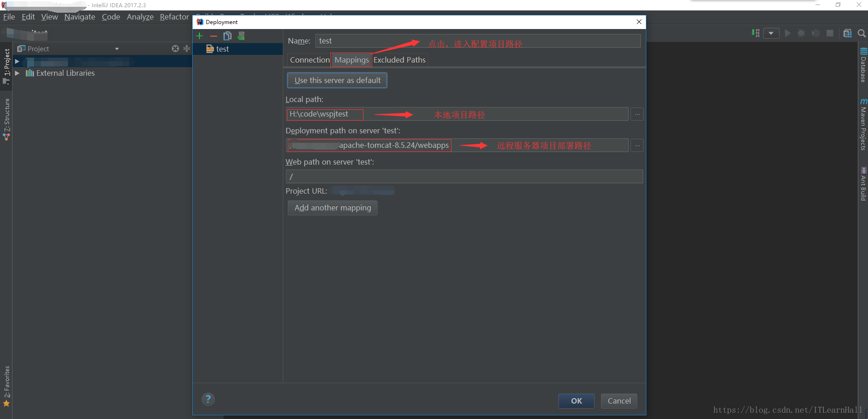868x419 pixels.
Task: Cancel the Deployment dialog
Action: (x=619, y=401)
